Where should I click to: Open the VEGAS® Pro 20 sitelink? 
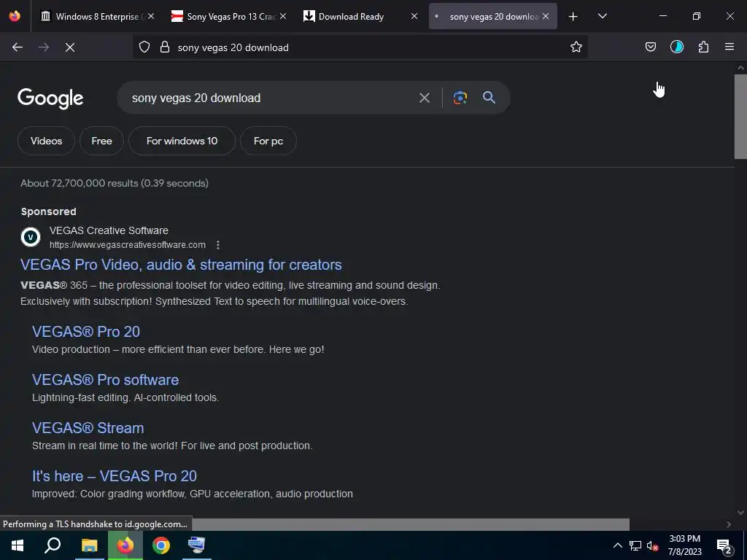[86, 332]
